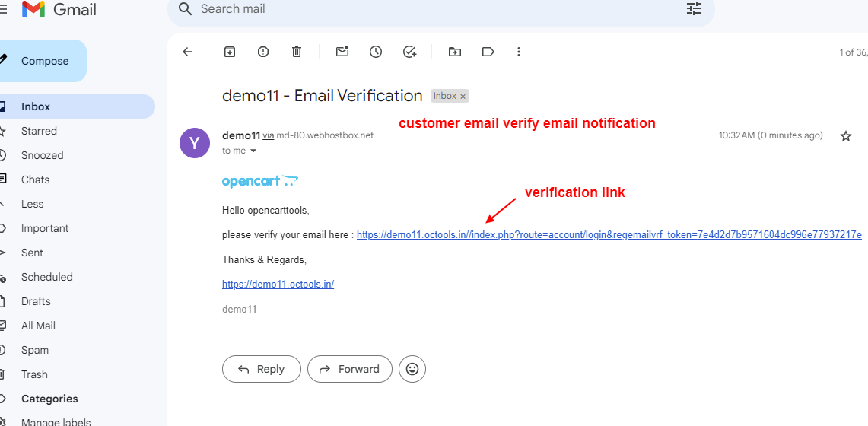Open the Starred folder
The height and width of the screenshot is (426, 868).
(x=39, y=131)
